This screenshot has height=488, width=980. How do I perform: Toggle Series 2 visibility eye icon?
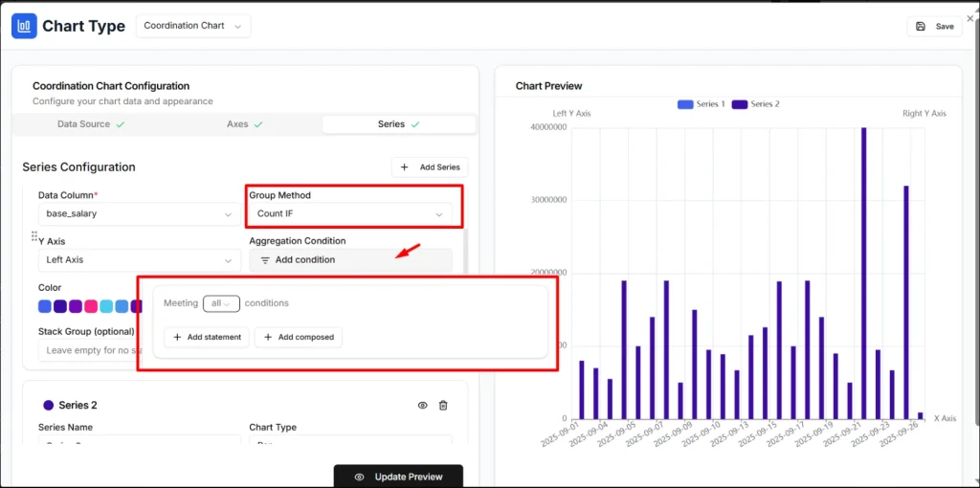(422, 405)
